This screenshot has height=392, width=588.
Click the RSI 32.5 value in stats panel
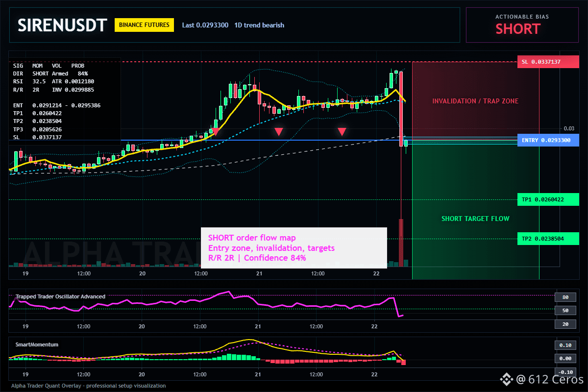pyautogui.click(x=29, y=81)
